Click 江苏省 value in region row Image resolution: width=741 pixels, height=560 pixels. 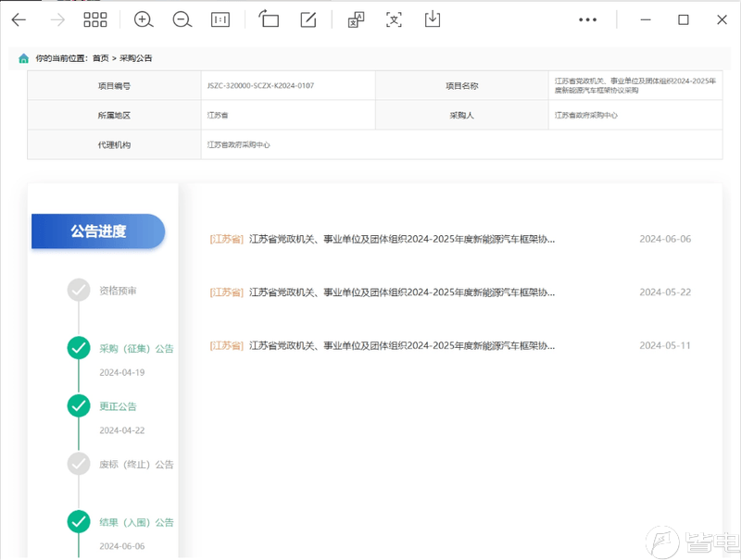coord(218,115)
